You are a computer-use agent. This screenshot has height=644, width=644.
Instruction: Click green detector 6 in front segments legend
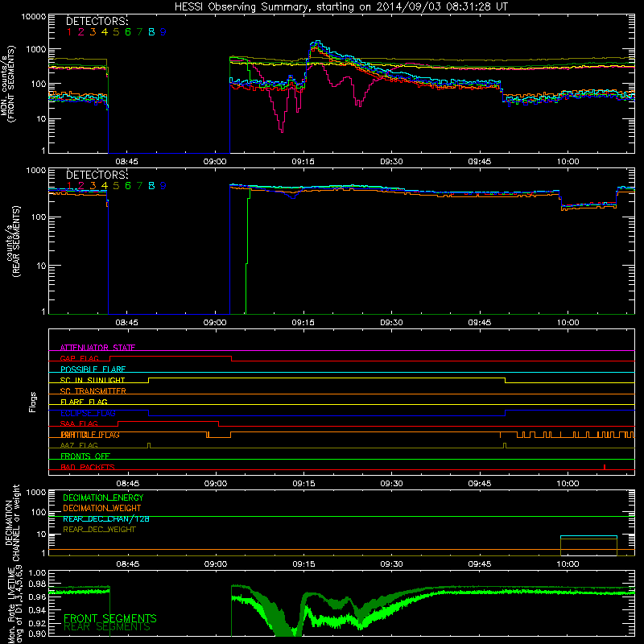pyautogui.click(x=128, y=32)
